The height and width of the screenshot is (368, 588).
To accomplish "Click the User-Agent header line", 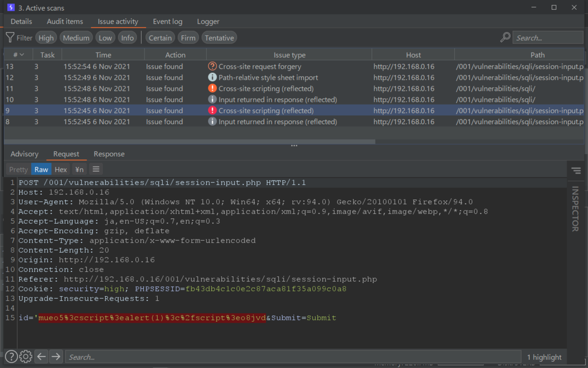I will [x=245, y=202].
